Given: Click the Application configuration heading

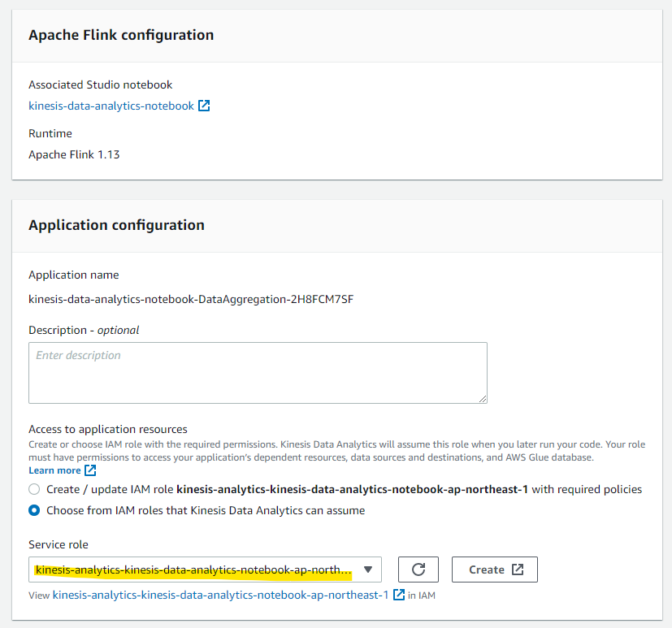Looking at the screenshot, I should click(x=116, y=225).
